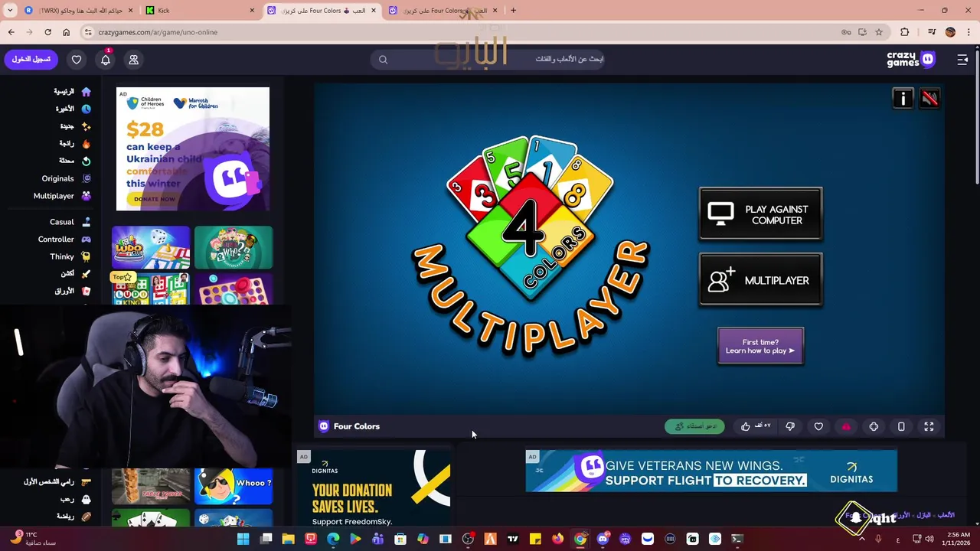Open Cards category in sidebar

(73, 291)
